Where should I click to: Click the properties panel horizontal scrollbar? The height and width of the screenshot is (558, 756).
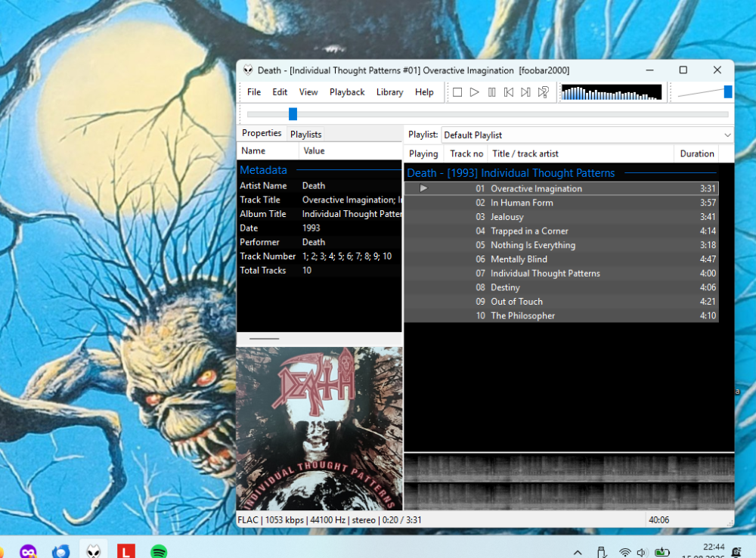coord(264,339)
